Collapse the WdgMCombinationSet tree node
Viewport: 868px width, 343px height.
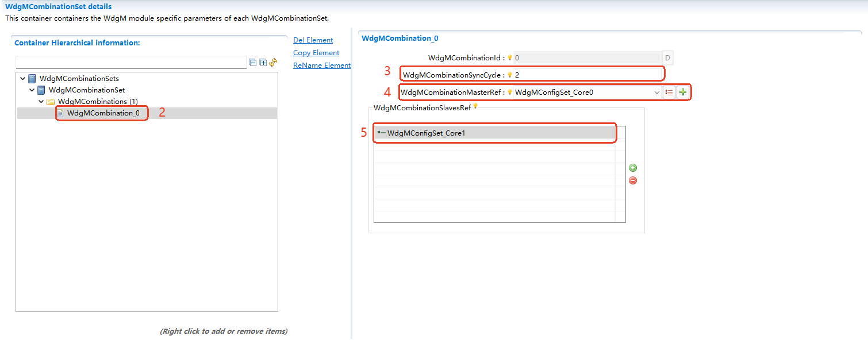point(32,90)
